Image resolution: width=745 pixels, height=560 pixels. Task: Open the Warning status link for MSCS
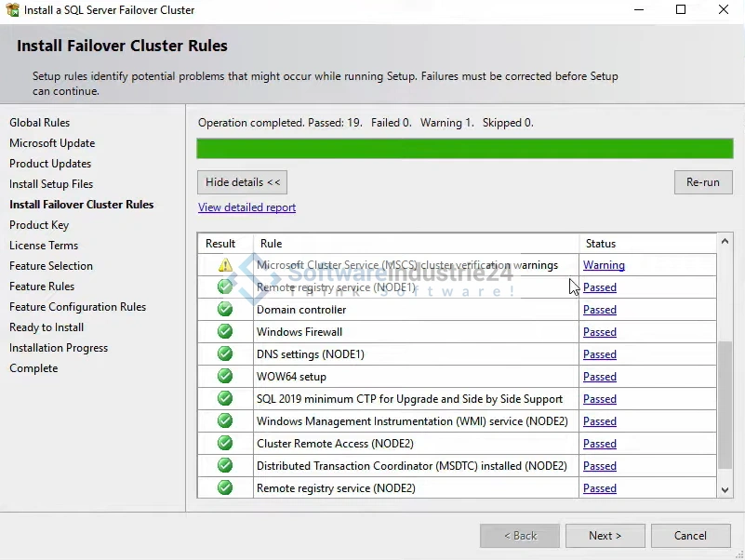click(604, 265)
